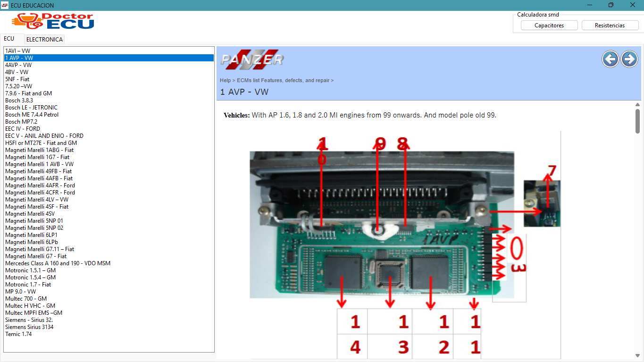Select '7.5.20 –VW' in the list

109,86
